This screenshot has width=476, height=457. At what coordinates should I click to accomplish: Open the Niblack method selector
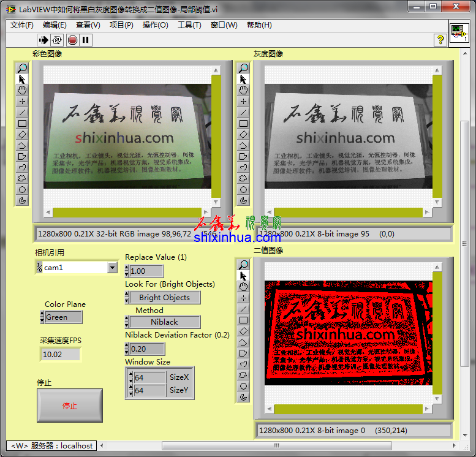[x=164, y=322]
